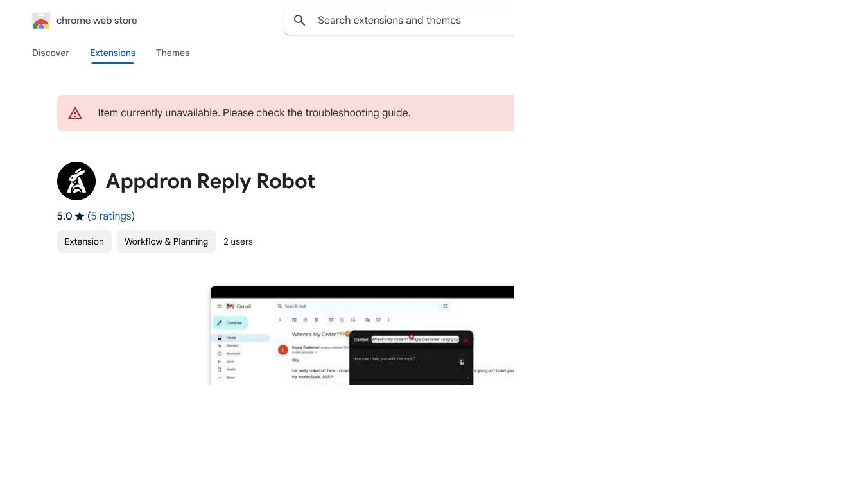Click the red warning triangle icon

[x=75, y=114]
